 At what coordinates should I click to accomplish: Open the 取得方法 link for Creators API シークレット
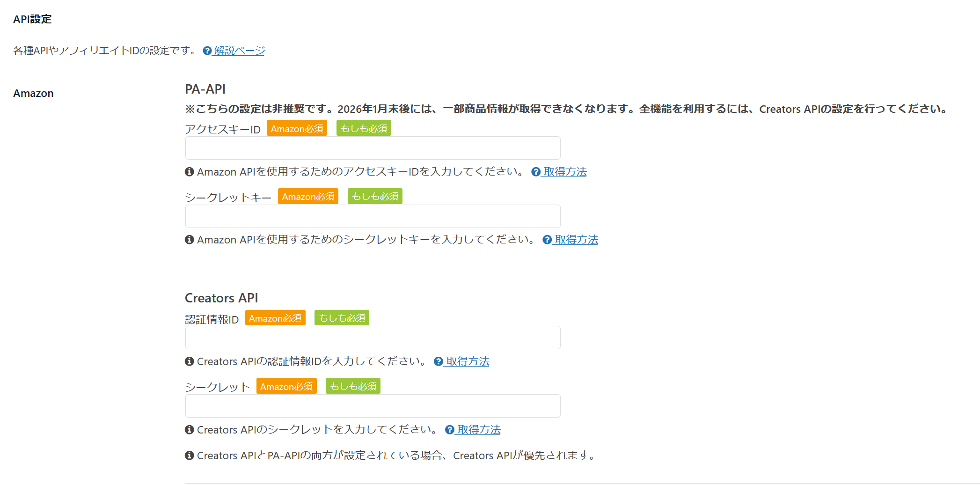pyautogui.click(x=479, y=430)
